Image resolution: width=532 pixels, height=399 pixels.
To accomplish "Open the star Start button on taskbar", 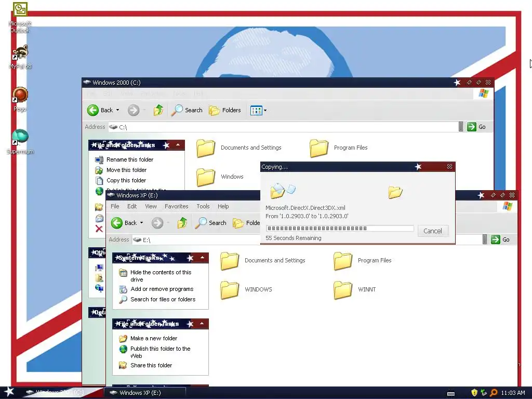I will pyautogui.click(x=9, y=392).
